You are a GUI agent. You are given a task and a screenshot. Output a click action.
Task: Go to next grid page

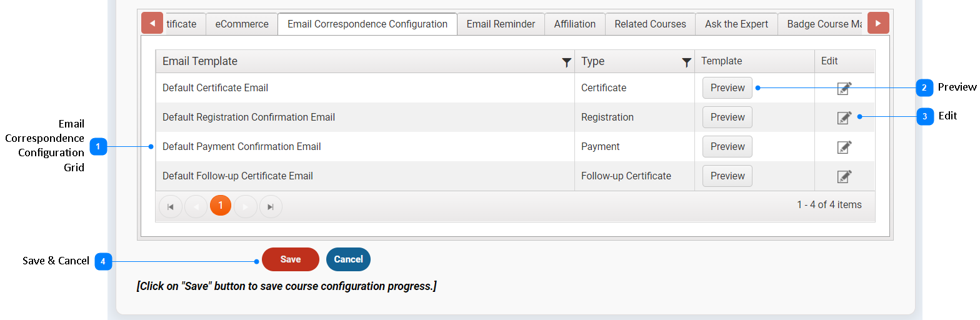click(x=246, y=206)
